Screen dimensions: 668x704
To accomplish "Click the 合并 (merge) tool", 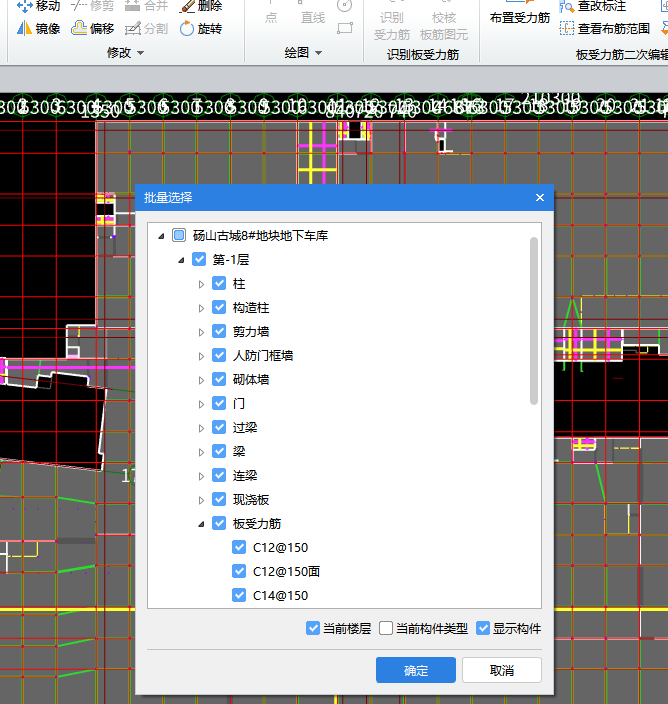I will point(146,5).
